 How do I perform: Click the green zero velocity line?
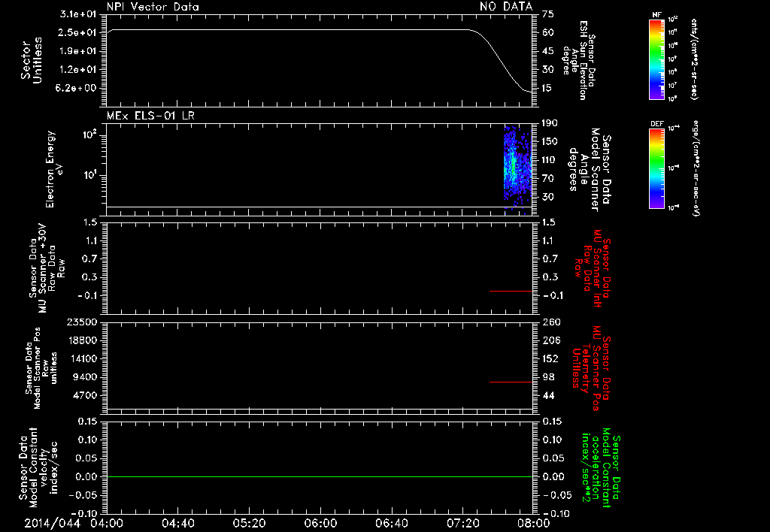(x=320, y=476)
